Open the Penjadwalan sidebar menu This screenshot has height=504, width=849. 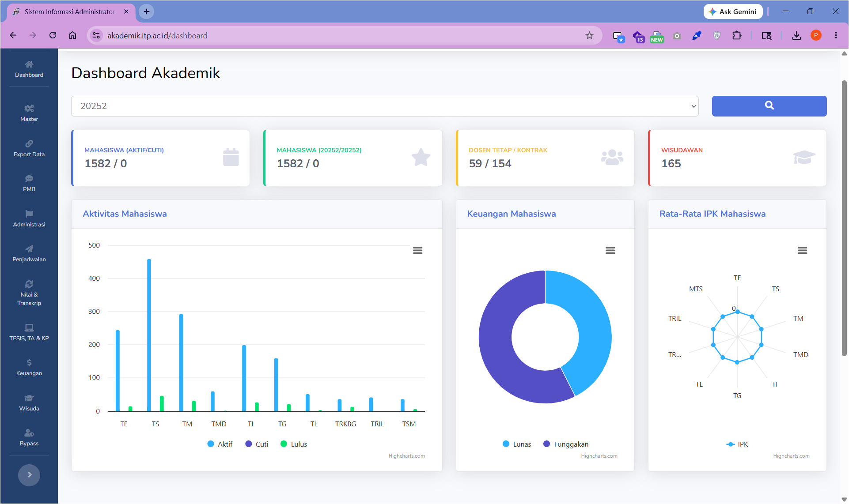coord(29,254)
